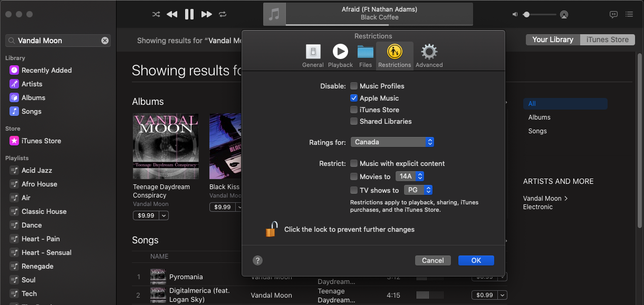
Task: Cancel the Restrictions dialog
Action: coord(433,260)
